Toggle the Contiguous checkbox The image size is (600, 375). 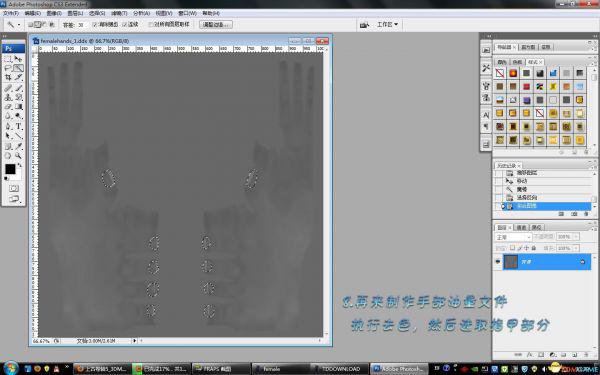click(124, 24)
